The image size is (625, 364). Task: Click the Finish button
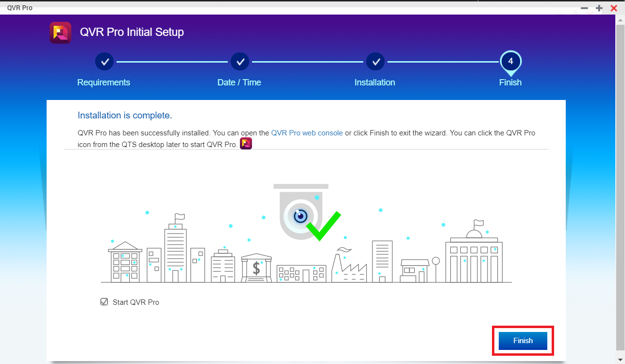pyautogui.click(x=523, y=341)
